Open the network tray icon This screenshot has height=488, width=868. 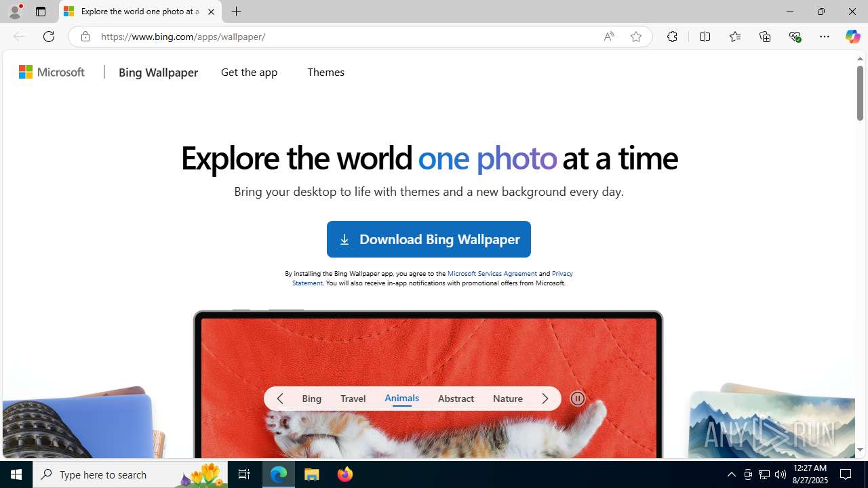764,474
